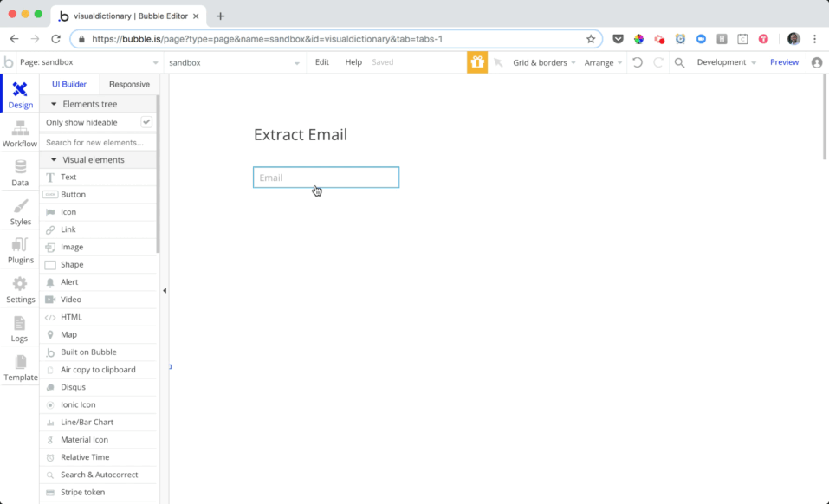Switch to the Responsive tab
This screenshot has height=504, width=829.
coord(130,85)
